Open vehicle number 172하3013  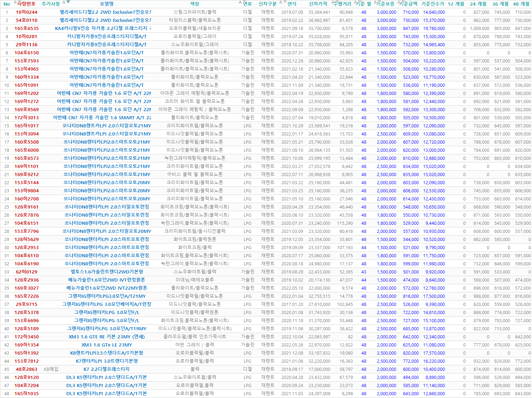pos(26,118)
